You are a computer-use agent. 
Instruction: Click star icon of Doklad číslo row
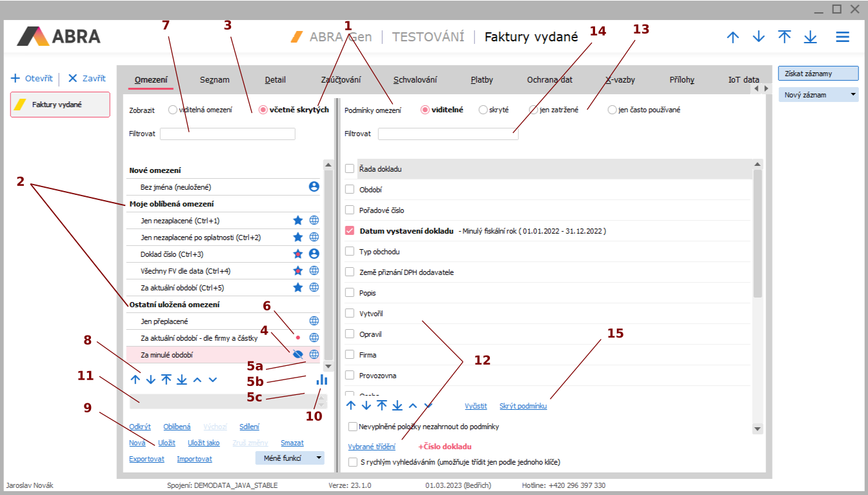coord(298,254)
